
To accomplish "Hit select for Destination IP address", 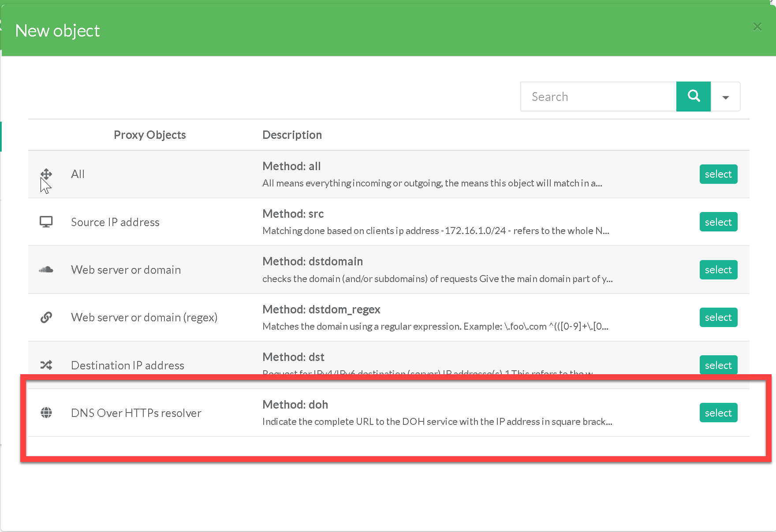I will [x=718, y=365].
